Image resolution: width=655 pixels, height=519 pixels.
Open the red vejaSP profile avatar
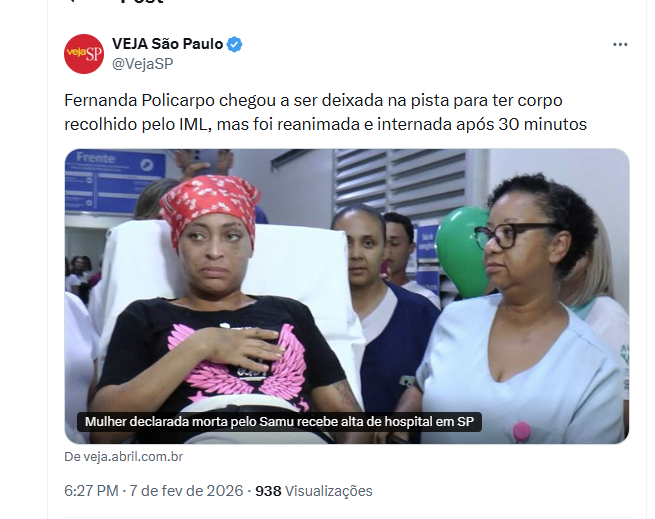coord(84,54)
